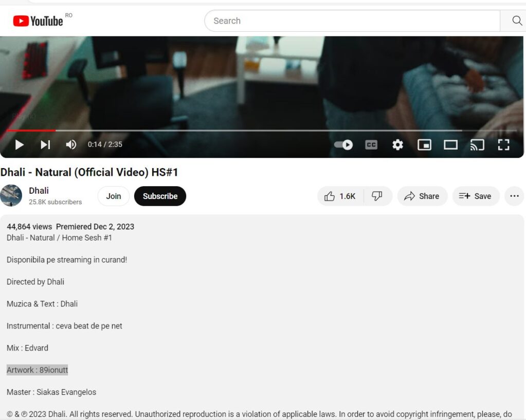Open the Dhali channel name link

pos(39,191)
